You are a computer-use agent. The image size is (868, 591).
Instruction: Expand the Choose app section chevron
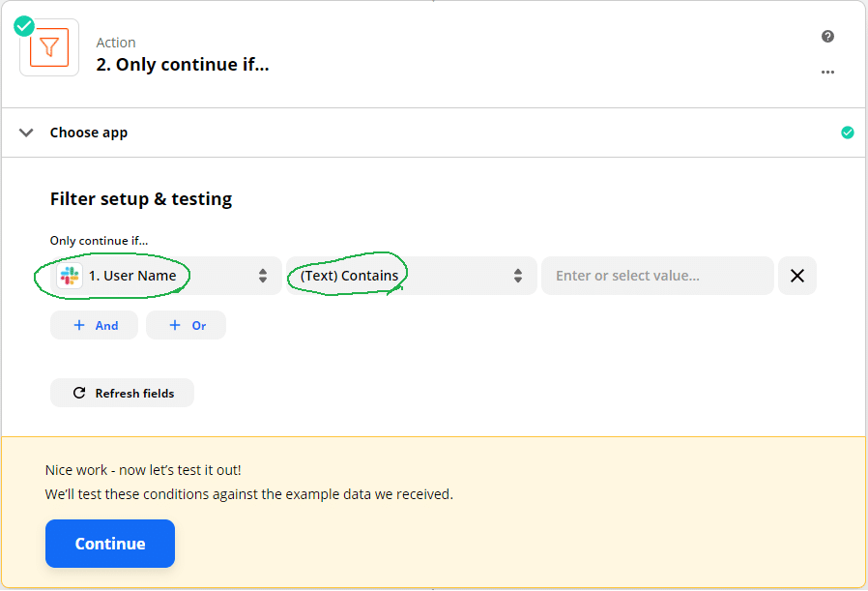(x=26, y=133)
